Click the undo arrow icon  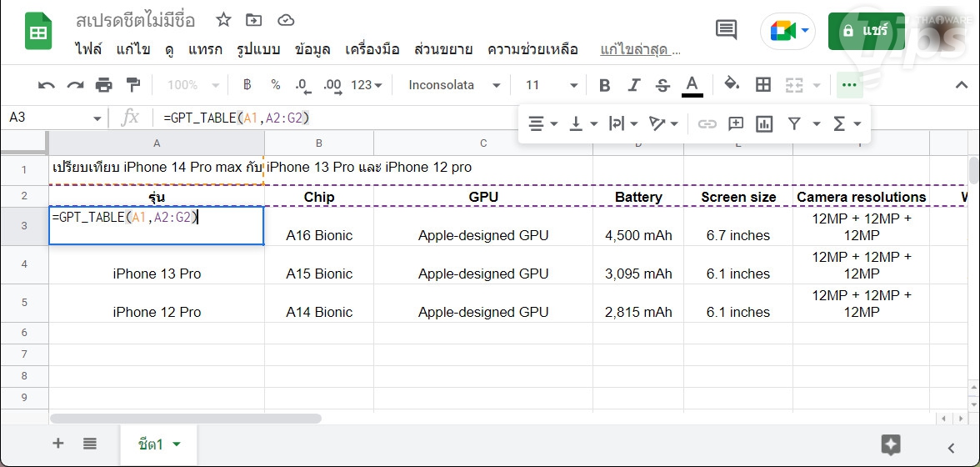click(47, 85)
